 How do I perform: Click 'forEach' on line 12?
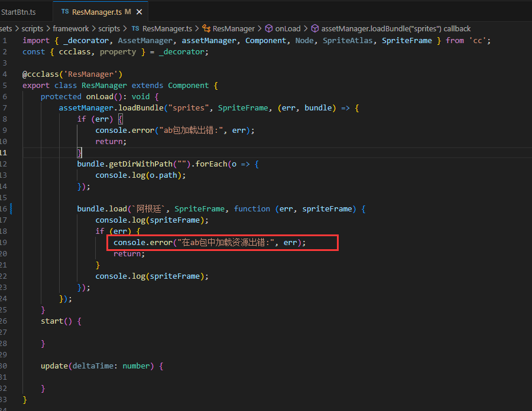point(211,164)
